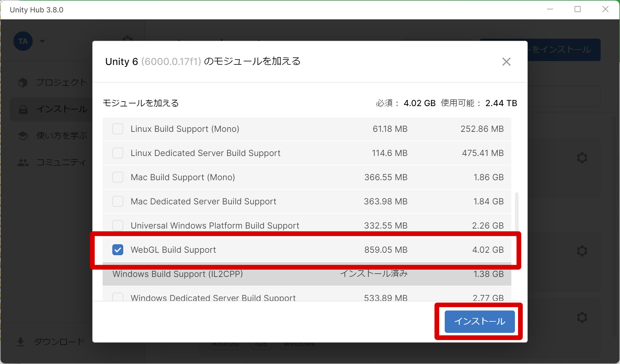Click the blue インストール button in dialog
This screenshot has height=364, width=620.
tap(480, 321)
